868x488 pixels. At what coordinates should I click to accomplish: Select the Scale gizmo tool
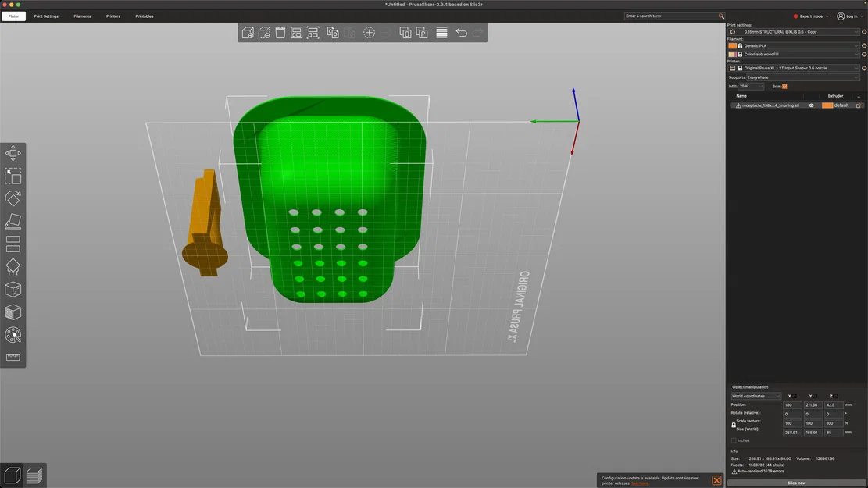point(13,176)
